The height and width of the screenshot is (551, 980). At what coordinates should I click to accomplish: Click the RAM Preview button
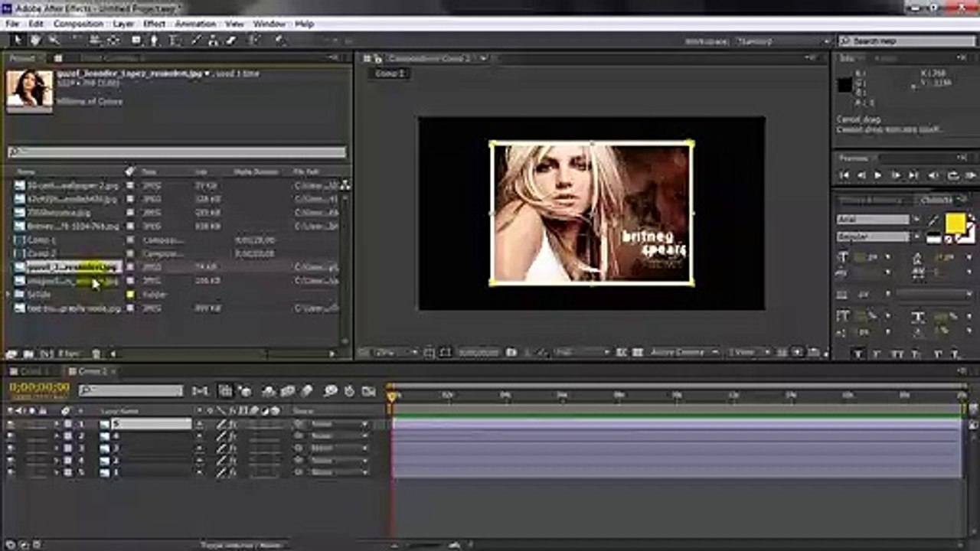[x=972, y=175]
